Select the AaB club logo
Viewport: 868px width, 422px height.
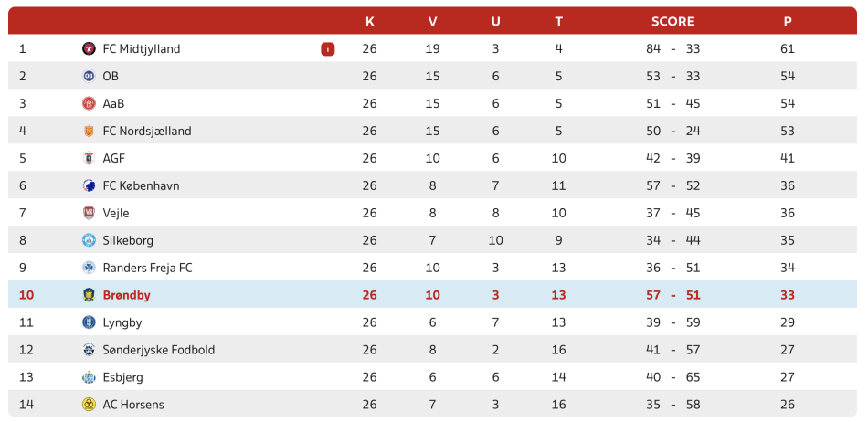point(89,103)
